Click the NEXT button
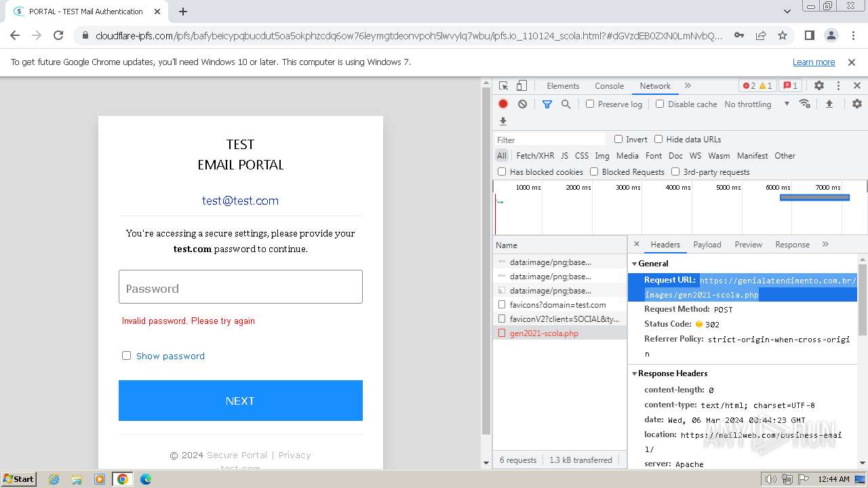Screen dimensions: 868x488 (x=240, y=401)
